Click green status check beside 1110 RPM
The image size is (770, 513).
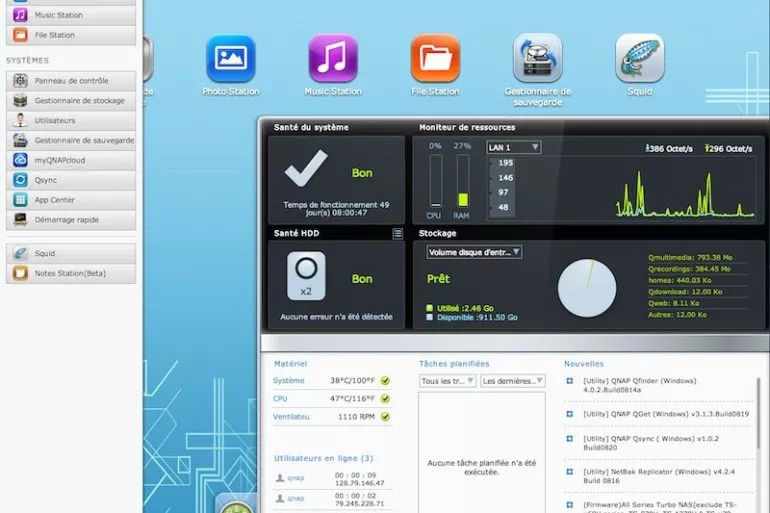pos(385,417)
